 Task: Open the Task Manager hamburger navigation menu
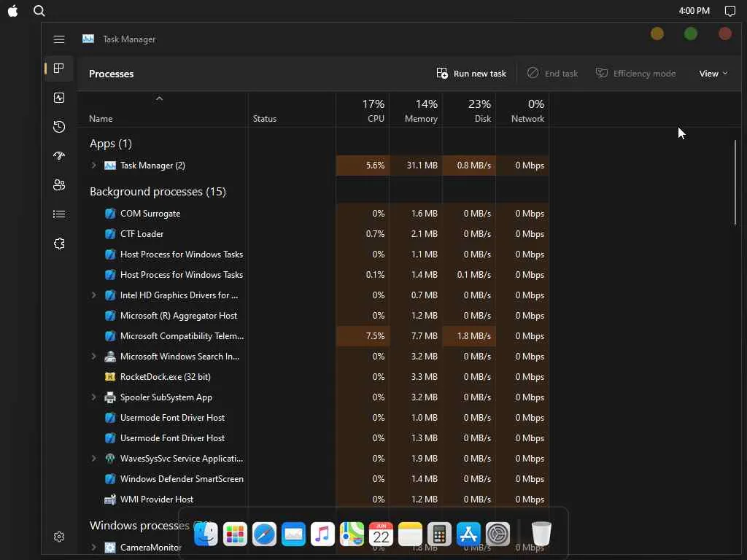point(59,39)
